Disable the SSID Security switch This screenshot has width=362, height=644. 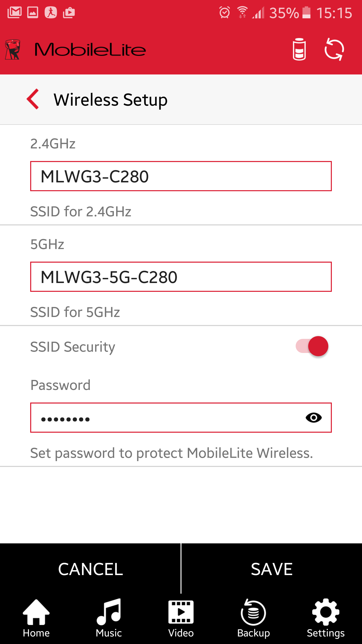pyautogui.click(x=312, y=346)
